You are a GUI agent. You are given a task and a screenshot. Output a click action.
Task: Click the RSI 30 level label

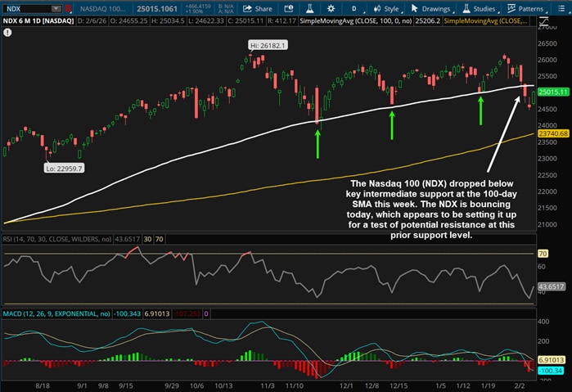pos(147,239)
